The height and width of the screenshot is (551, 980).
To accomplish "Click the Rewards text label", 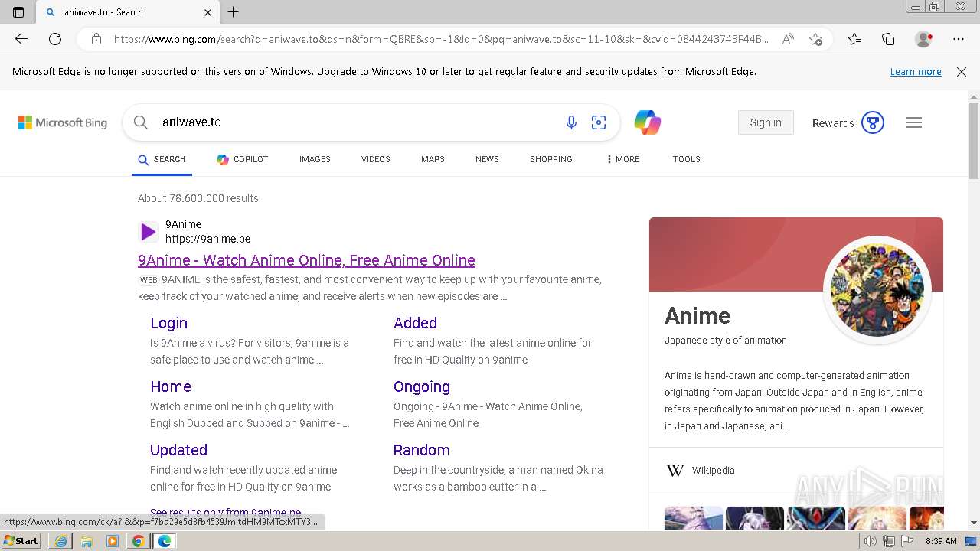I will 833,123.
